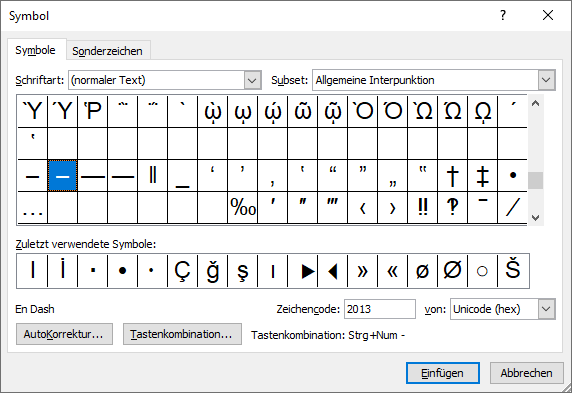Switch to the Sonderzeichen tab
This screenshot has width=572, height=393.
pyautogui.click(x=107, y=51)
